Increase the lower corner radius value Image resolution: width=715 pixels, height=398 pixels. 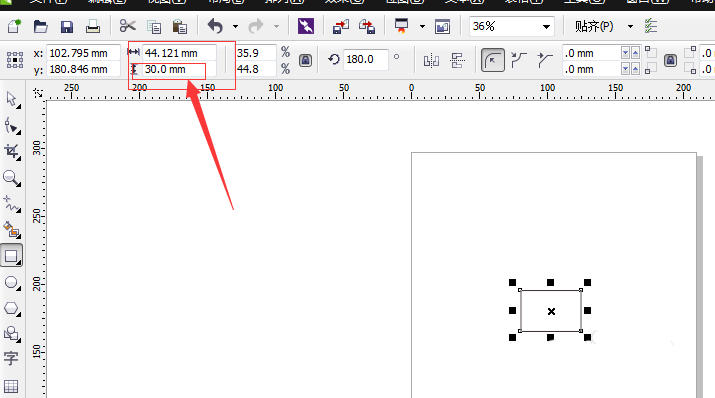(635, 69)
